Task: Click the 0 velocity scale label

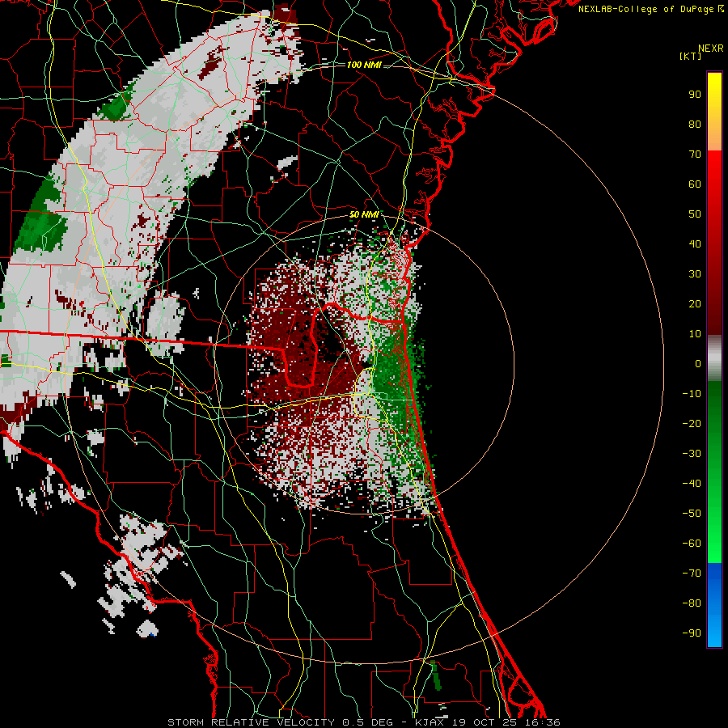Action: tap(698, 364)
